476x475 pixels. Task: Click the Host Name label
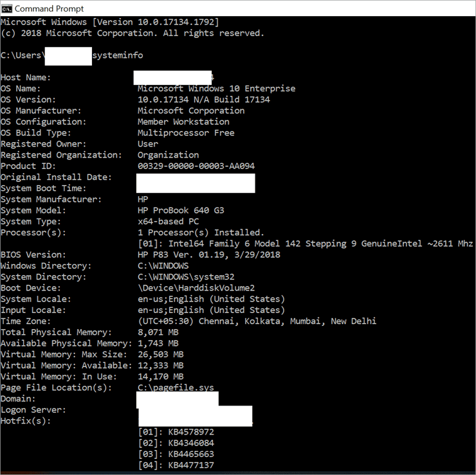tap(26, 77)
